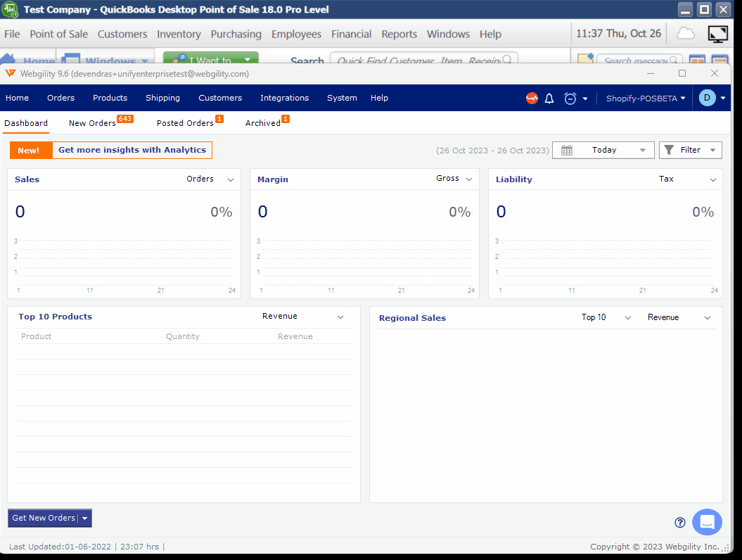Open the QuickBooks Customers menu
742x560 pixels.
(122, 34)
